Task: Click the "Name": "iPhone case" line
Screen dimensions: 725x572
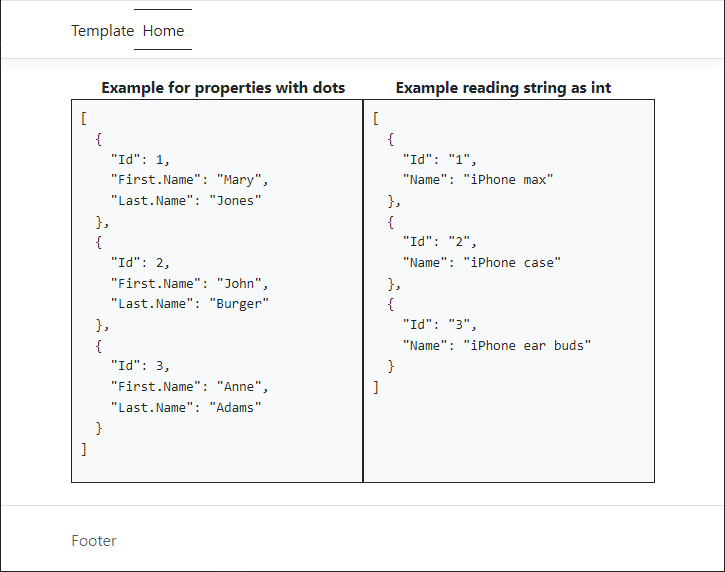Action: [x=481, y=263]
